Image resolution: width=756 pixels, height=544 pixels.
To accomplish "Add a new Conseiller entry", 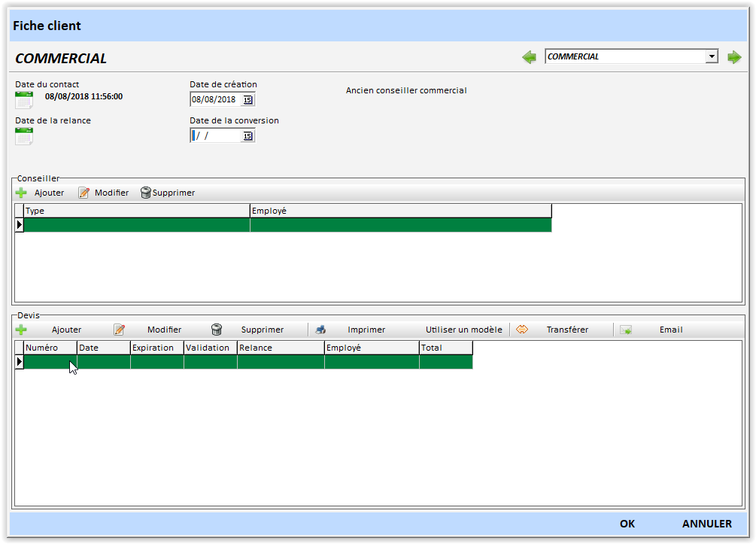I will click(x=41, y=193).
